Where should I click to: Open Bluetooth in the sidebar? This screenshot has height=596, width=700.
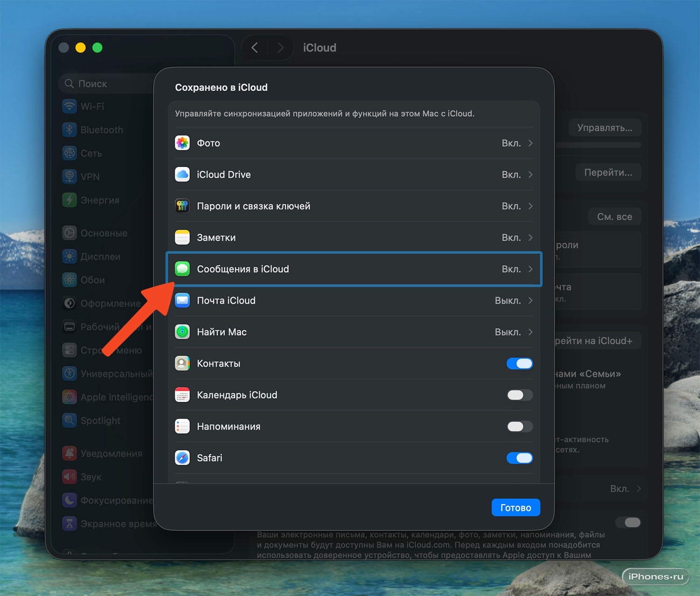pos(101,130)
